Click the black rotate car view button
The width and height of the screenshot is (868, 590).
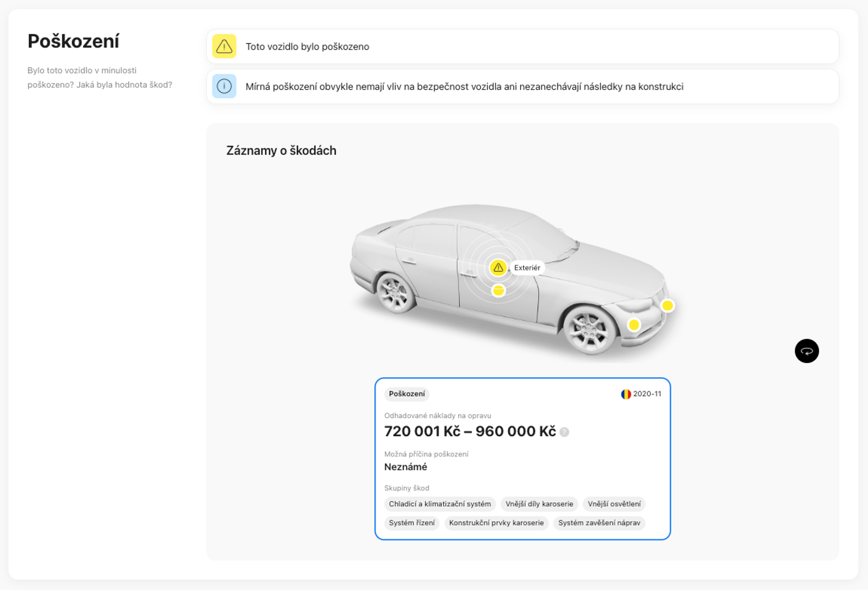(806, 351)
